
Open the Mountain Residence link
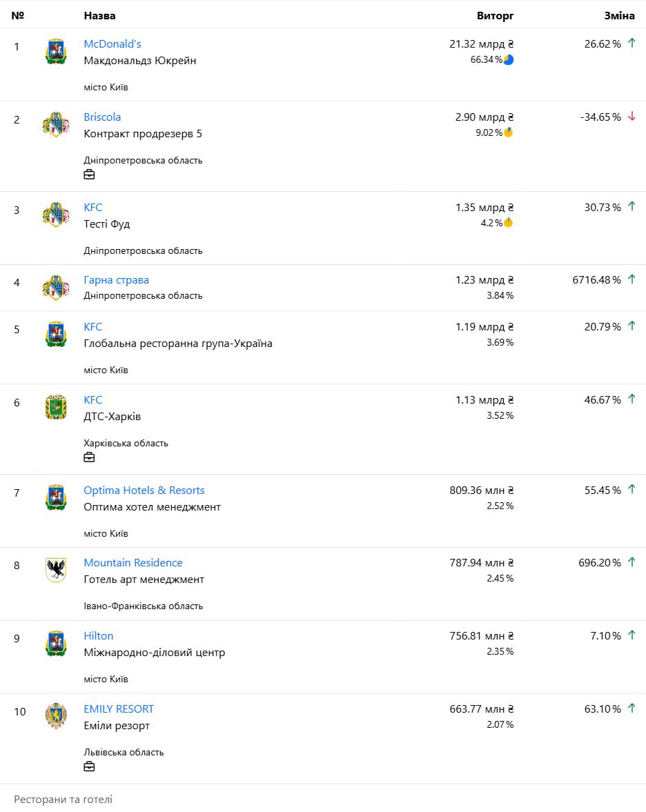(133, 563)
